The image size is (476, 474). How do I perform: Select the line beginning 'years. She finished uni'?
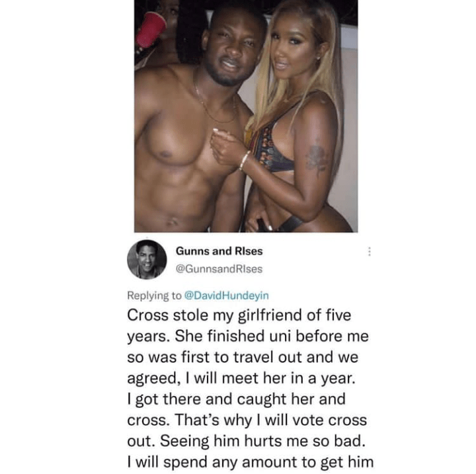point(248,336)
